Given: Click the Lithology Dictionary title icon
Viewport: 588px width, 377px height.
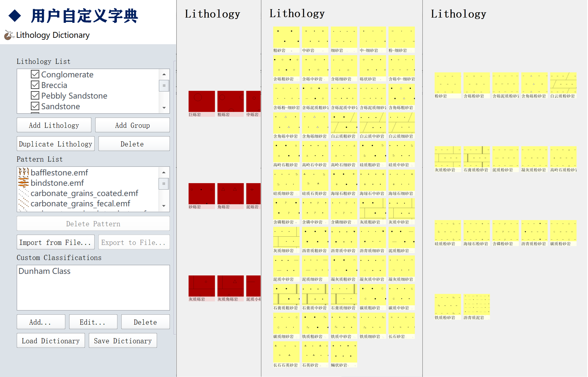Looking at the screenshot, I should tap(9, 35).
